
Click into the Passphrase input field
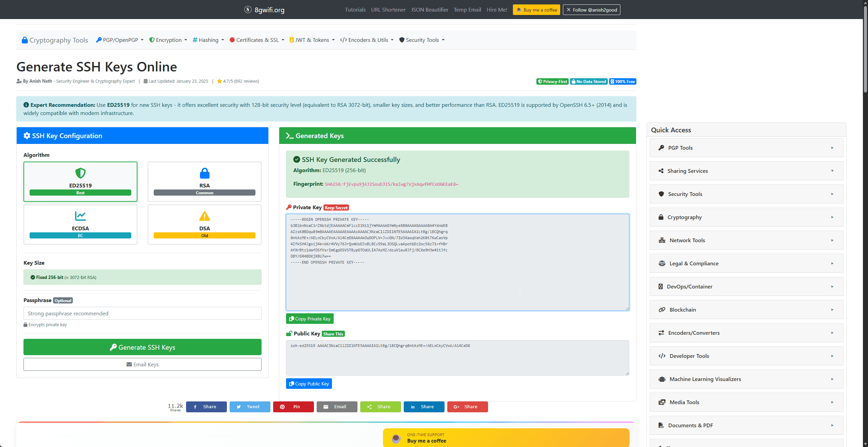click(x=142, y=313)
